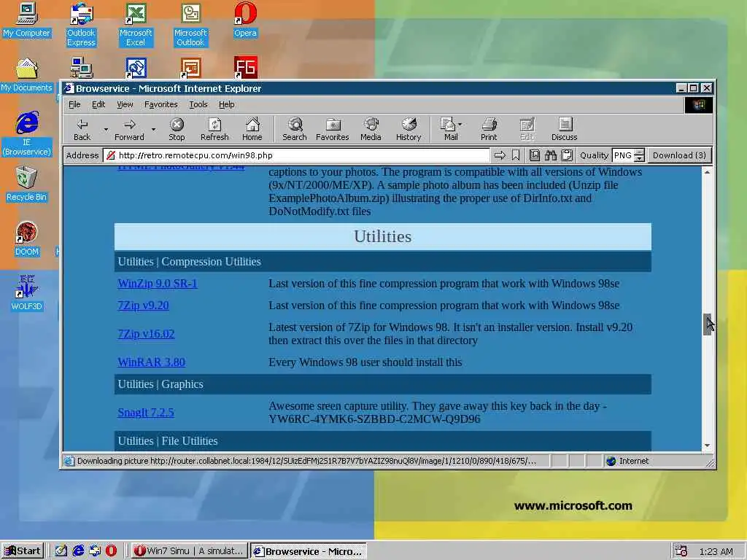The width and height of the screenshot is (747, 560).
Task: Click the Mail toolbar button
Action: 448,130
